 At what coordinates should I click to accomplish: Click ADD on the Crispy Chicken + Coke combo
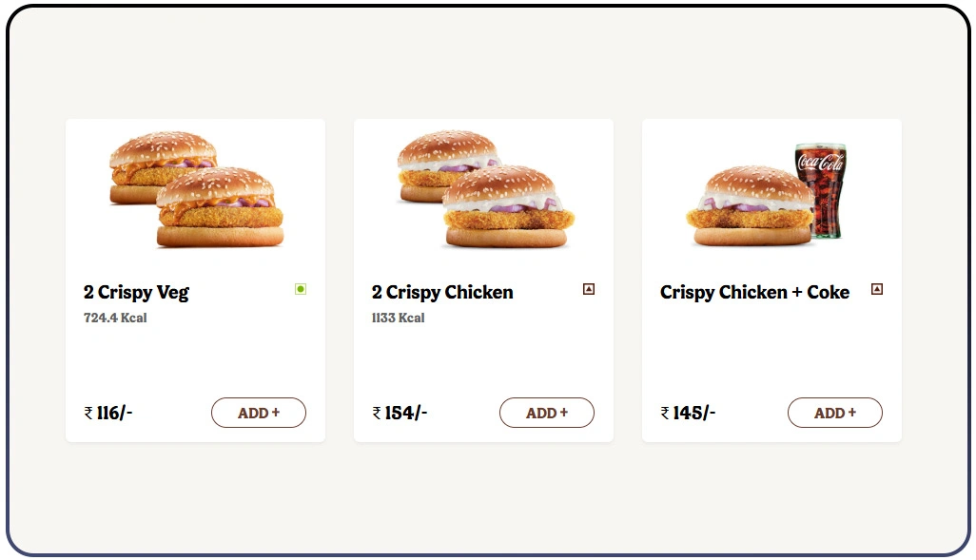834,413
